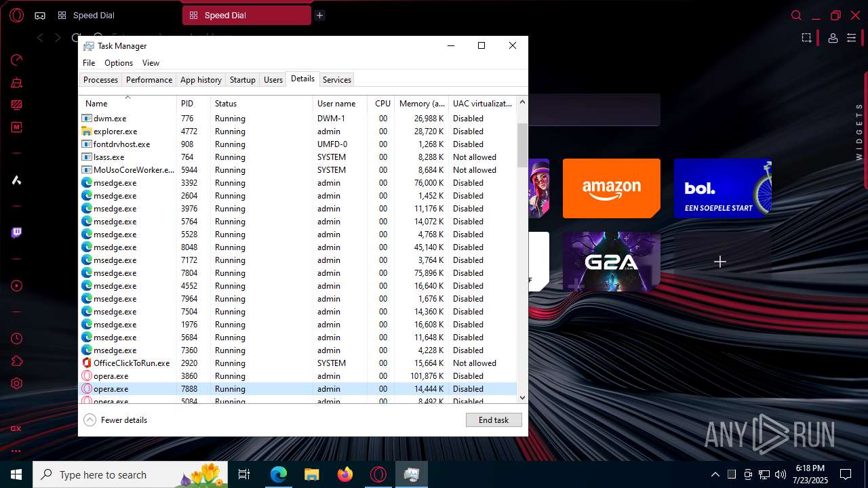Collapse Task Manager with Fewer details

115,420
